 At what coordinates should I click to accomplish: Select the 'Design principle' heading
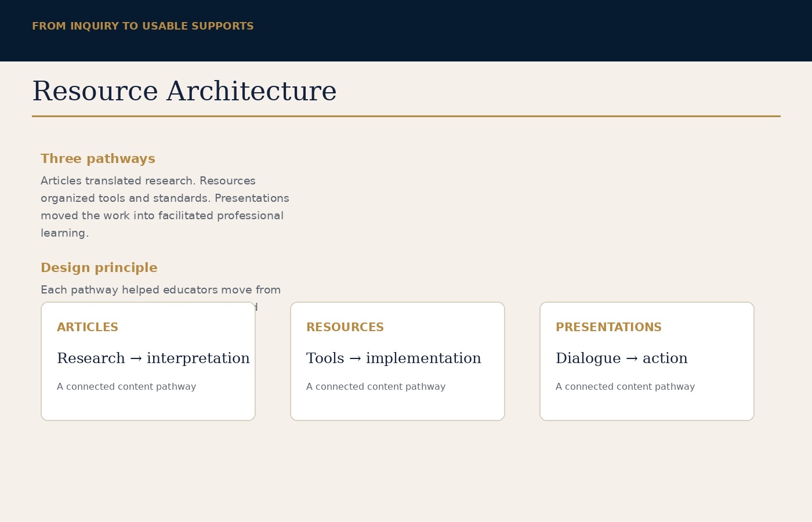click(99, 268)
